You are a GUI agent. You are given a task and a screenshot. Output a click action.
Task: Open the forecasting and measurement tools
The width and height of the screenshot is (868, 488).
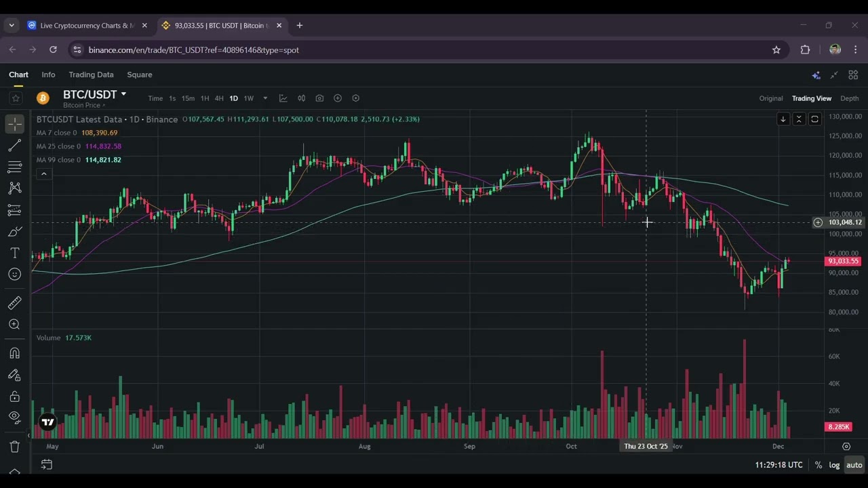point(14,210)
